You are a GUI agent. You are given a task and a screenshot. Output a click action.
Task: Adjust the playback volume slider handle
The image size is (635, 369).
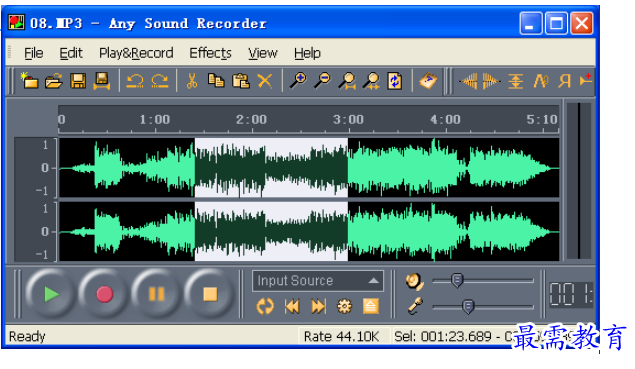coord(457,281)
